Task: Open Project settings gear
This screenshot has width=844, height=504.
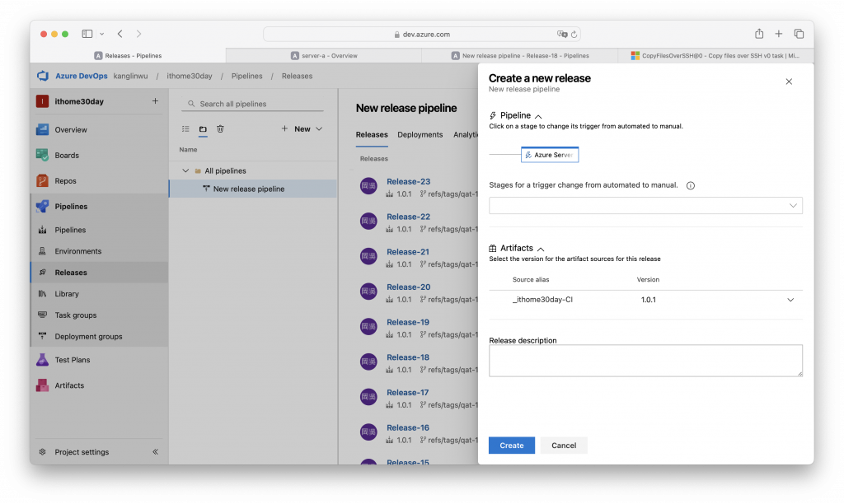Action: pyautogui.click(x=43, y=452)
